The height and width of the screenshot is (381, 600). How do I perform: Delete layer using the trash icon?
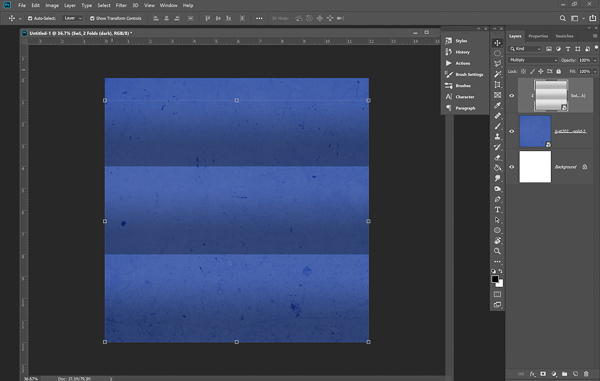pyautogui.click(x=586, y=374)
